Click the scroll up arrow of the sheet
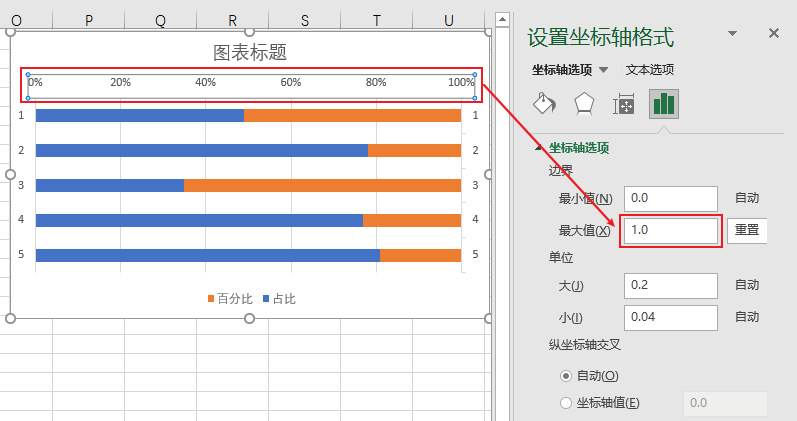The height and width of the screenshot is (421, 797). [502, 20]
